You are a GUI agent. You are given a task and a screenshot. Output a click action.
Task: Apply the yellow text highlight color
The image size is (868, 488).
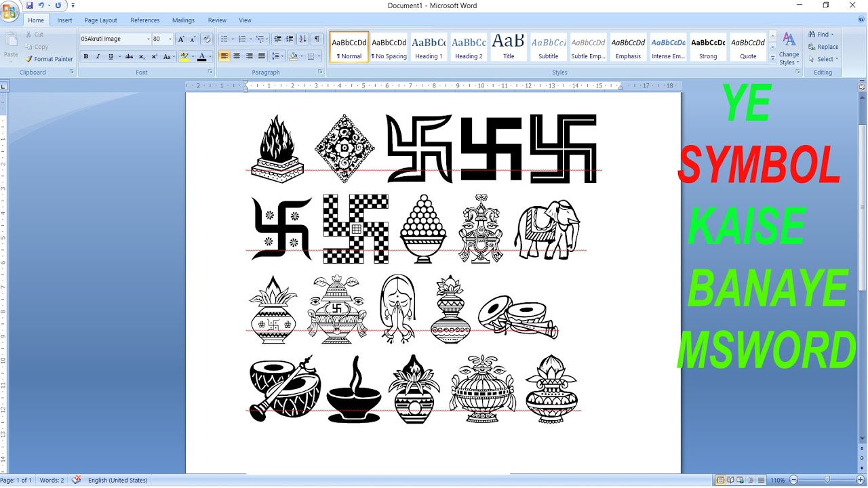click(x=183, y=56)
